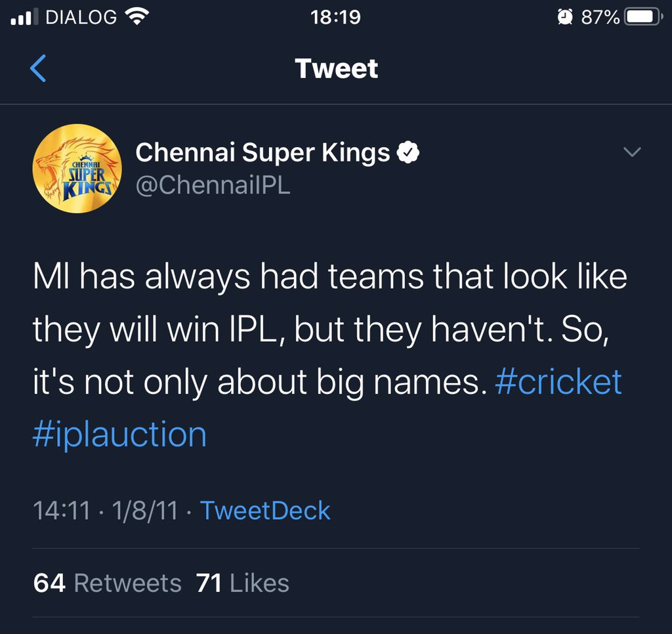Tap the cellular signal bars icon
Screen dimensions: 672x634
(22, 17)
